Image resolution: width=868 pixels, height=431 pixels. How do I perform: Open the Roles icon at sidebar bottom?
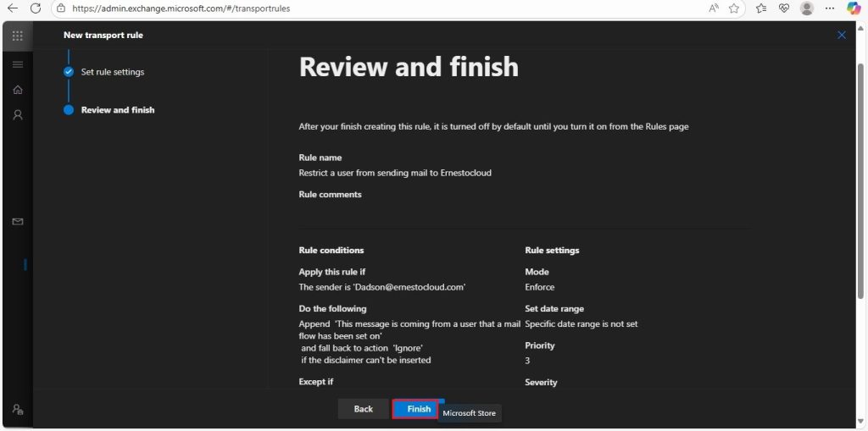tap(18, 410)
